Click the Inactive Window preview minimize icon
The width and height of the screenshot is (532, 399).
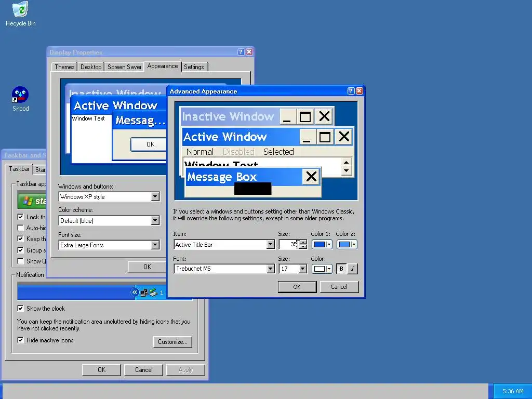coord(287,117)
